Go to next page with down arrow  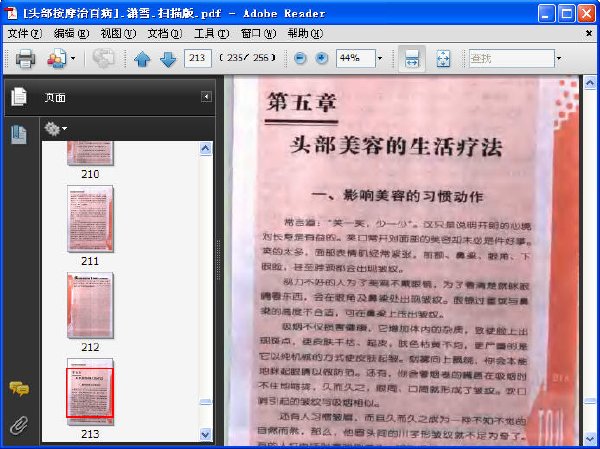click(168, 59)
